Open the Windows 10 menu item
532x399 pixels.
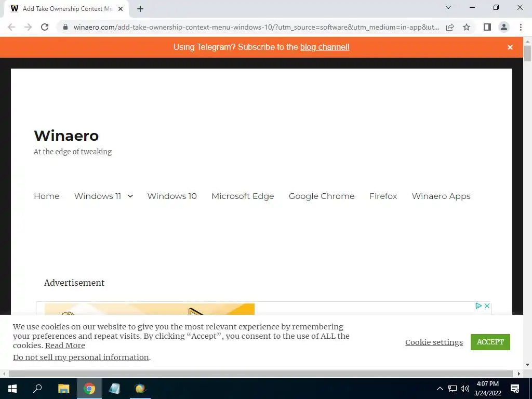(x=172, y=196)
